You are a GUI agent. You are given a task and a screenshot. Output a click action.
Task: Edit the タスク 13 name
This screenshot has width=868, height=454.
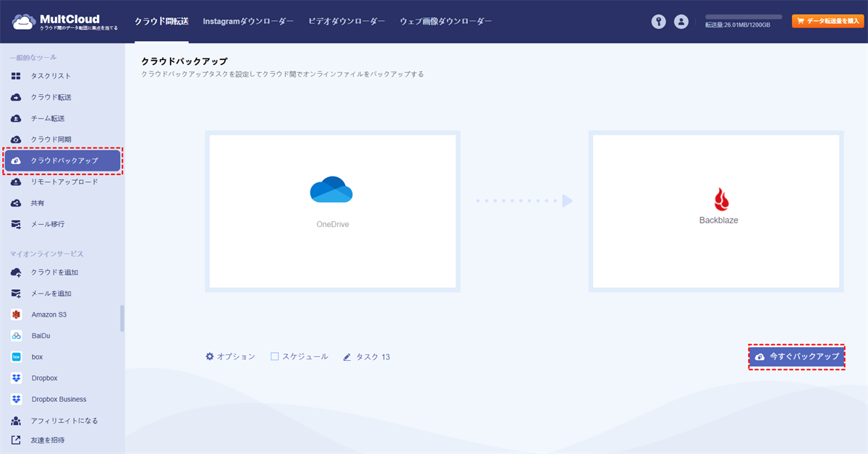coord(373,357)
